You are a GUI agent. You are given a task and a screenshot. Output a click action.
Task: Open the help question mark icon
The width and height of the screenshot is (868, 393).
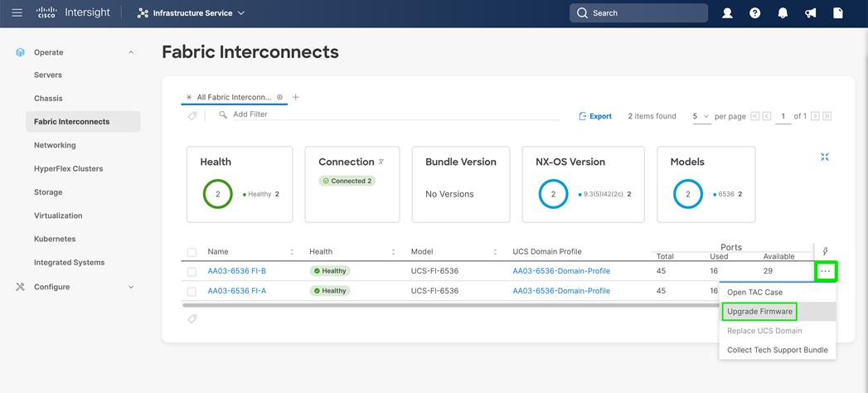coord(755,13)
